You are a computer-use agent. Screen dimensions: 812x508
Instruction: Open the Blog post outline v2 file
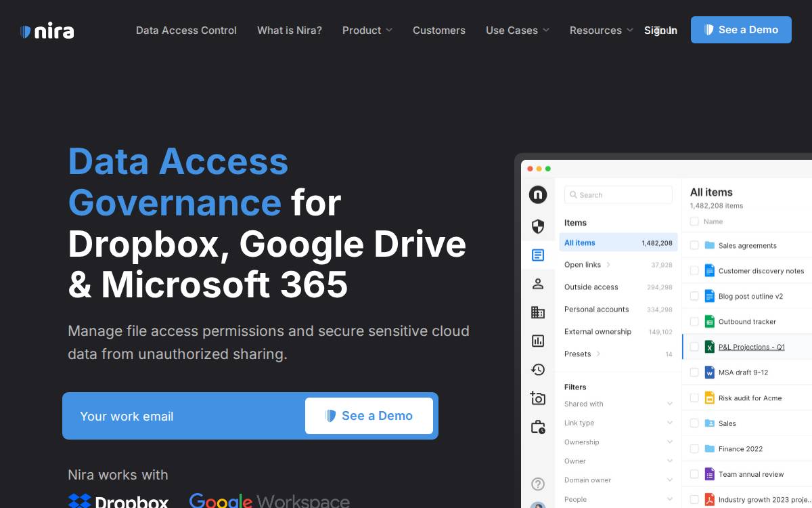pyautogui.click(x=750, y=296)
